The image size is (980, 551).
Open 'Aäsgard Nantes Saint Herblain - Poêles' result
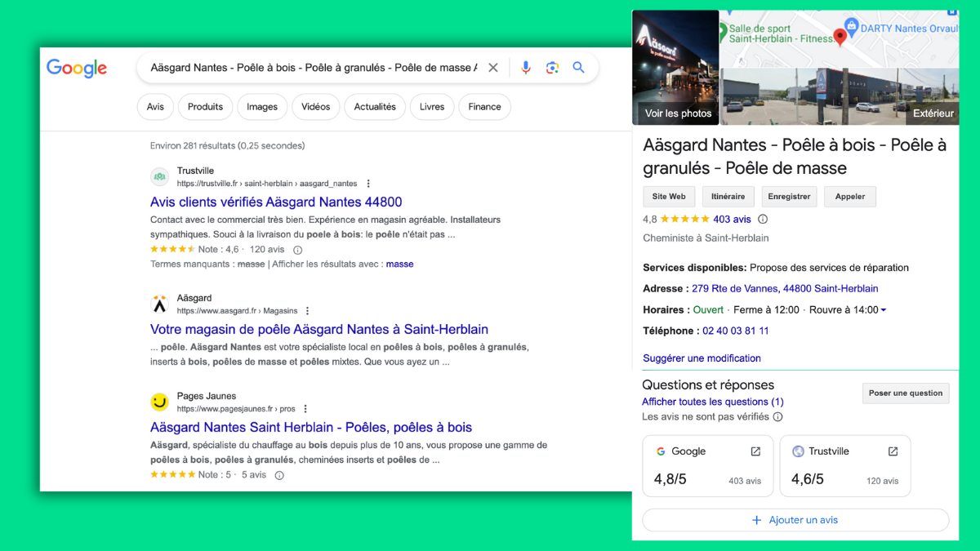[311, 427]
